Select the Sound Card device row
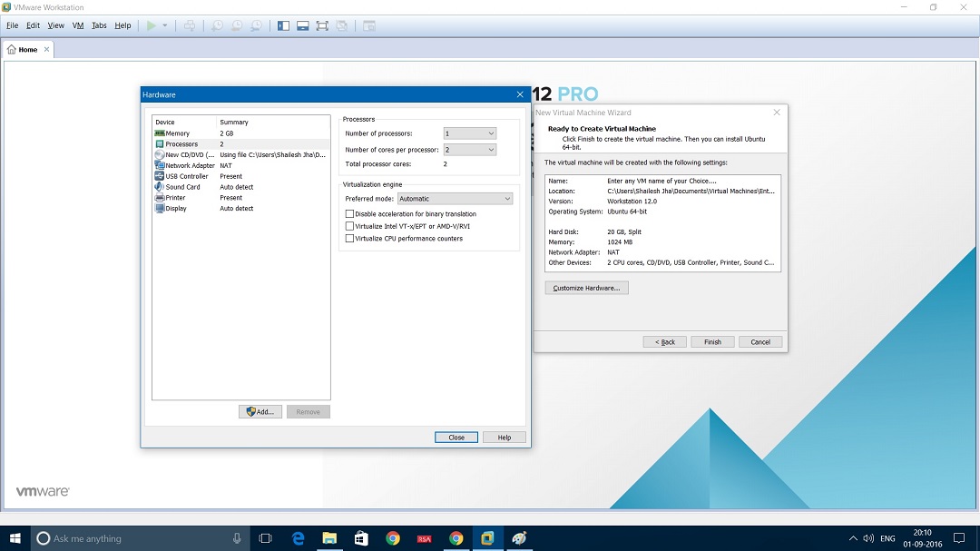This screenshot has width=980, height=551. 241,187
